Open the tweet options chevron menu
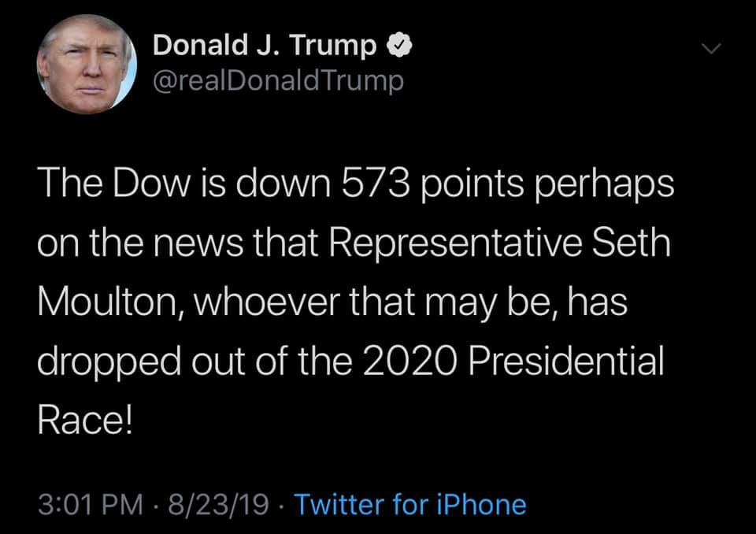Screen dimensions: 756x534 [x=711, y=50]
